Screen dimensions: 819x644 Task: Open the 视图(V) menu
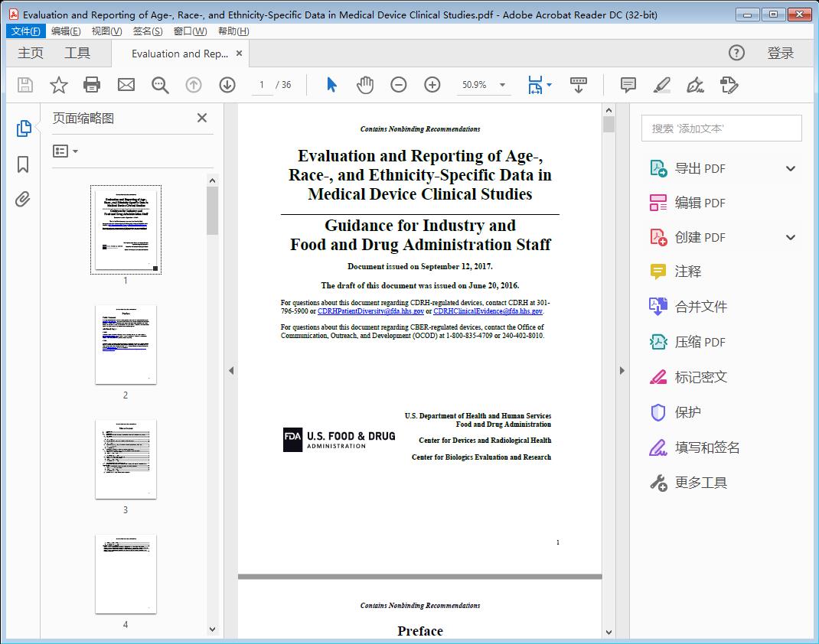106,31
